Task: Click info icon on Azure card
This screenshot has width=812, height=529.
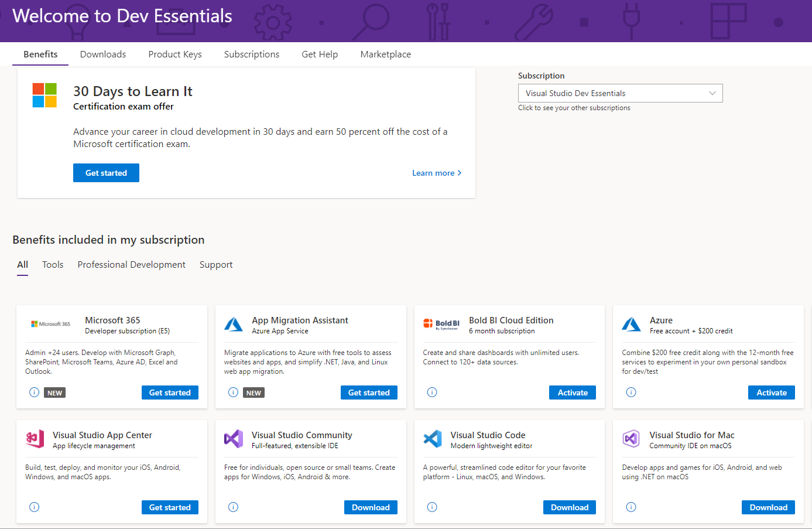Action: point(631,393)
